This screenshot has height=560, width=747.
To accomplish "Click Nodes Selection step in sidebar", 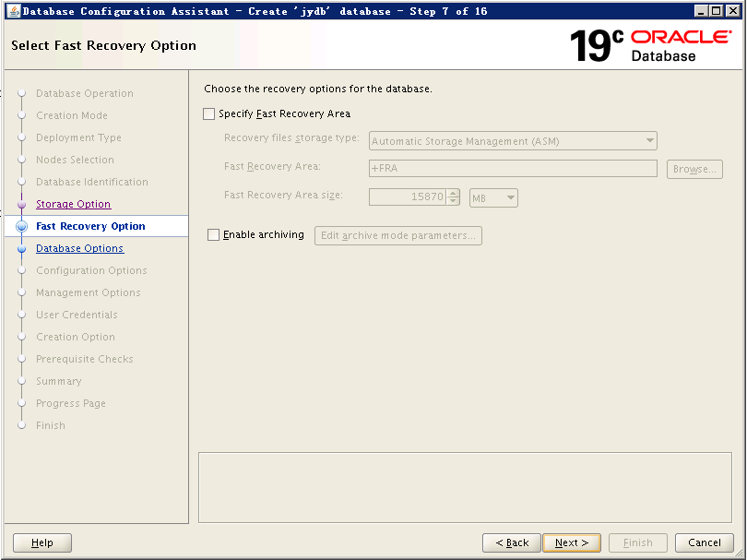I will pyautogui.click(x=76, y=160).
